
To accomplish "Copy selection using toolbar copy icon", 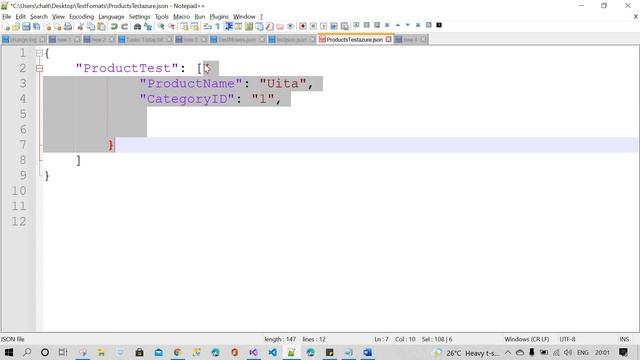I will (x=91, y=27).
